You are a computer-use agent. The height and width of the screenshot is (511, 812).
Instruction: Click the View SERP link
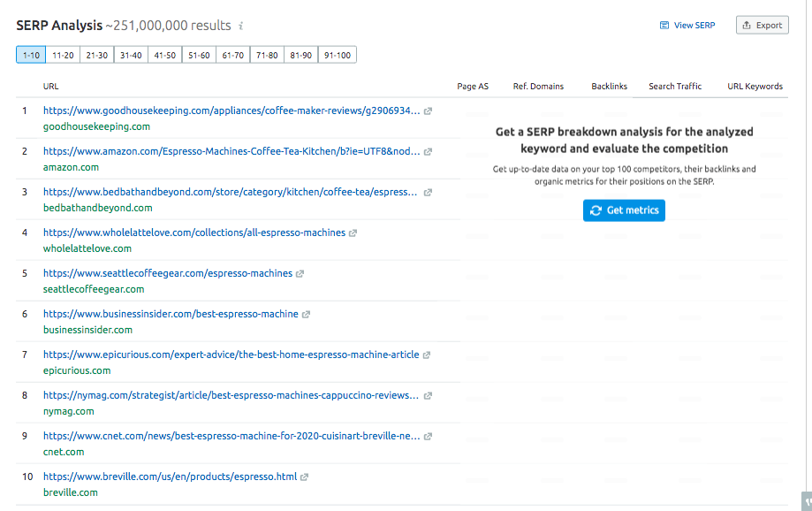(687, 26)
